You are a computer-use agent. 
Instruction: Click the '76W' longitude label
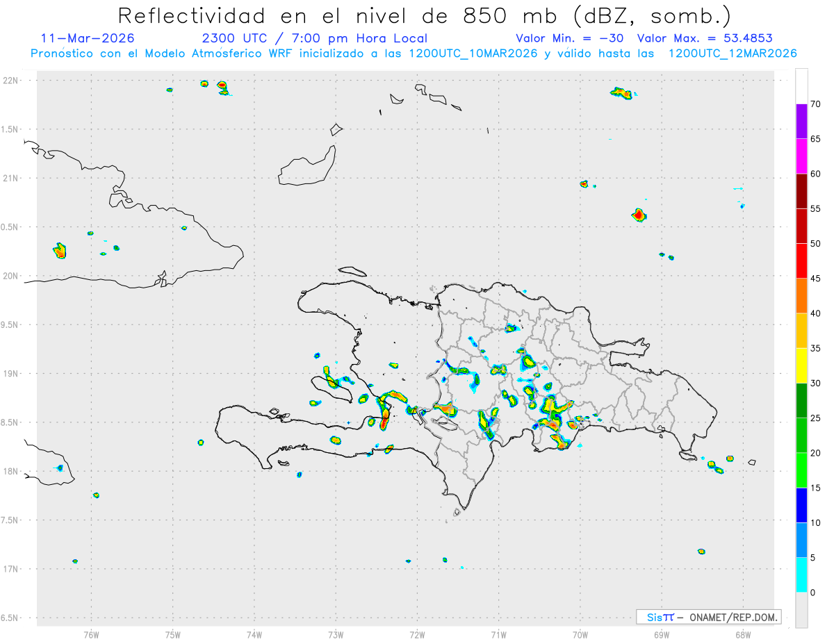point(91,635)
